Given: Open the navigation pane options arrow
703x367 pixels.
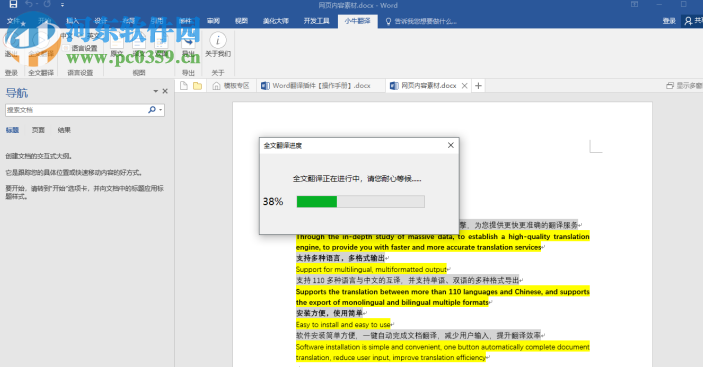Looking at the screenshot, I should pos(156,91).
